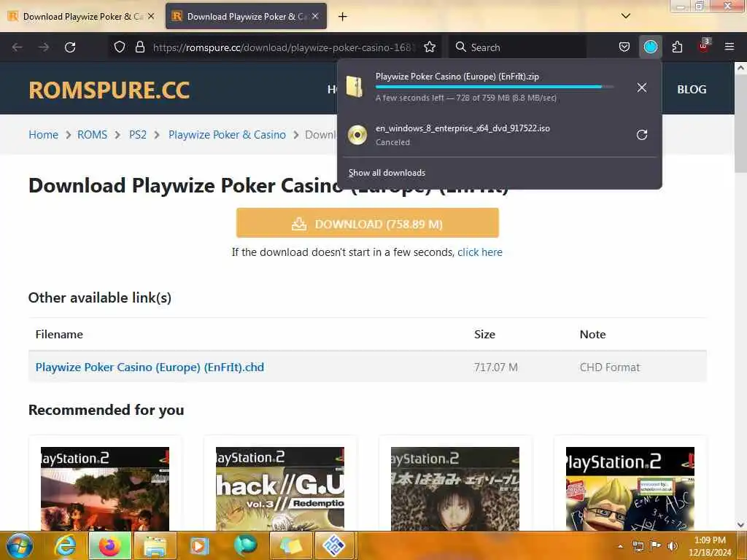
Task: Retry the canceled Windows 8 ISO download
Action: pos(642,135)
